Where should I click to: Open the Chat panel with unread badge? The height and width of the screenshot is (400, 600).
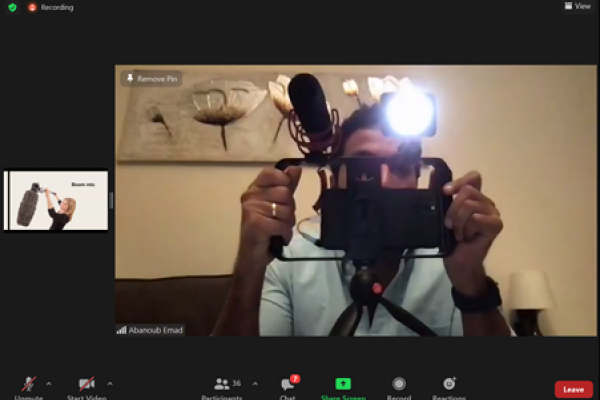point(287,386)
